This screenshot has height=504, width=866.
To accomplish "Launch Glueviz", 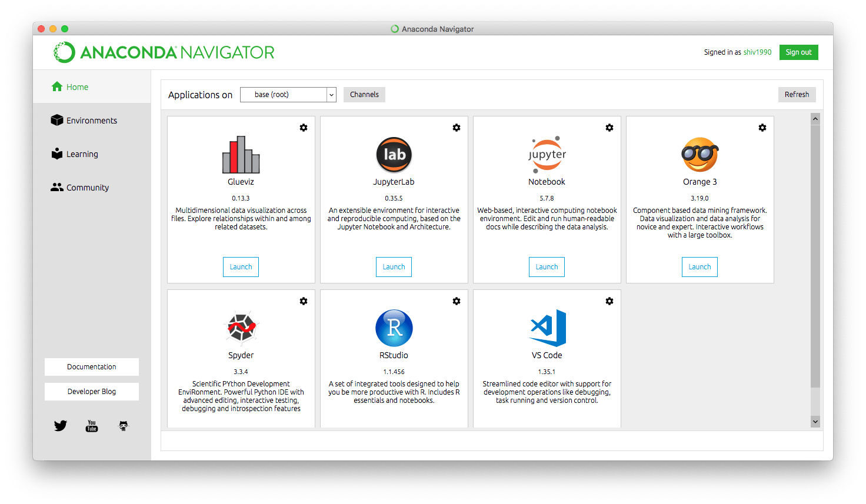I will point(241,267).
